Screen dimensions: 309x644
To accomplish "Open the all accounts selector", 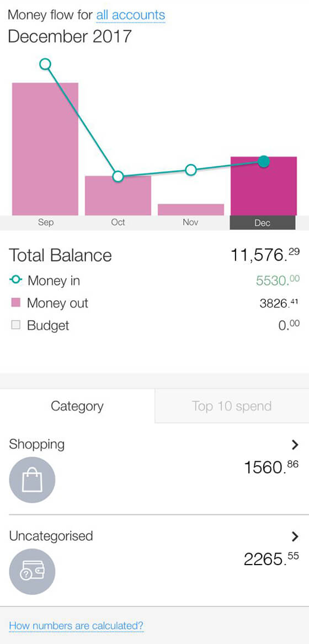I will 131,15.
